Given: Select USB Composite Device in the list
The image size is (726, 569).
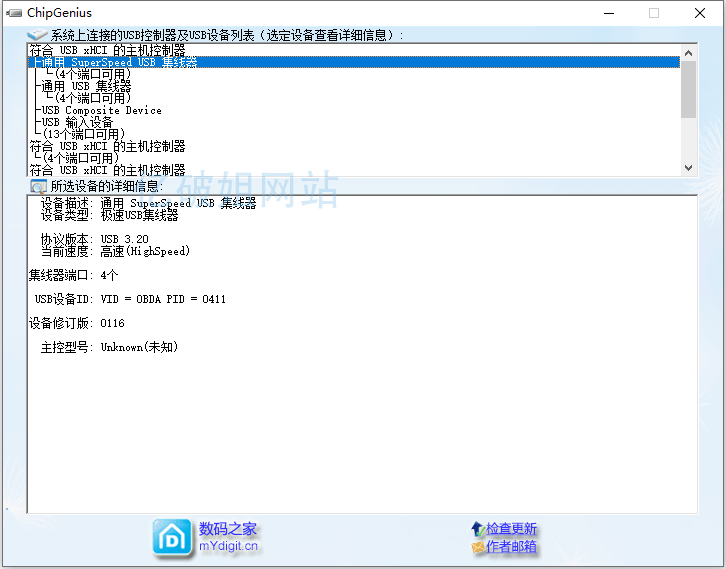Looking at the screenshot, I should pyautogui.click(x=354, y=110).
